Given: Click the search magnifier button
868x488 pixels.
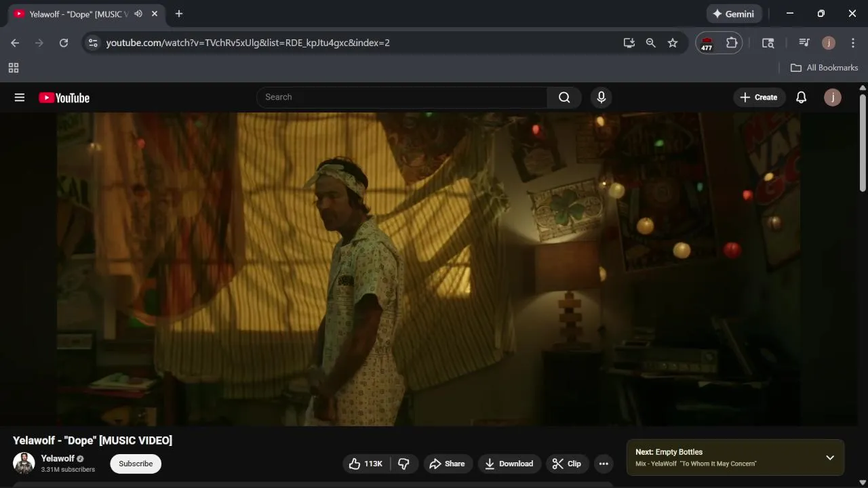Looking at the screenshot, I should tap(564, 98).
